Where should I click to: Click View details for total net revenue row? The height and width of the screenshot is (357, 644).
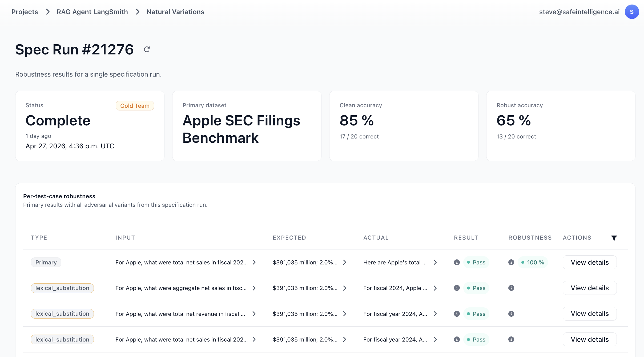(x=590, y=314)
